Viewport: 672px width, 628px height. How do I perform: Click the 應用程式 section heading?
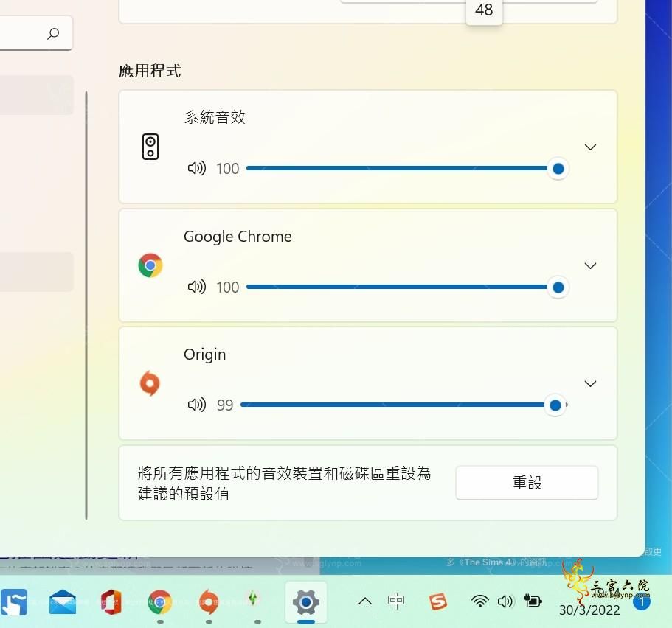[150, 71]
